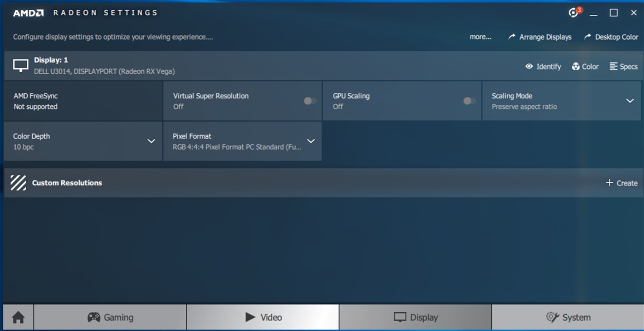Click the more... option in the header

pos(480,37)
